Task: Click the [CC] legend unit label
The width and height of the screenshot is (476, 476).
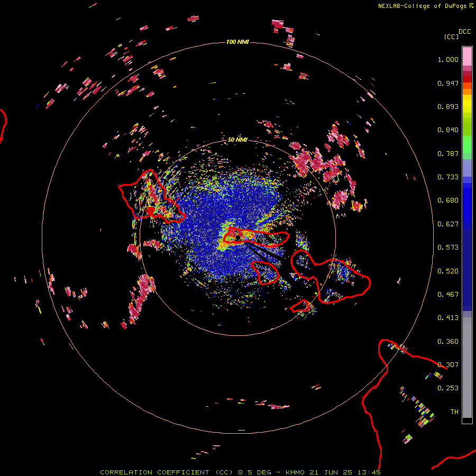Action: click(451, 36)
